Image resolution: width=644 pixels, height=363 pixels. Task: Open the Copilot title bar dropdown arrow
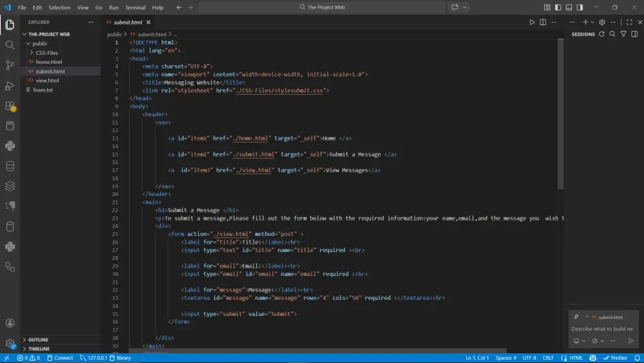(x=464, y=7)
